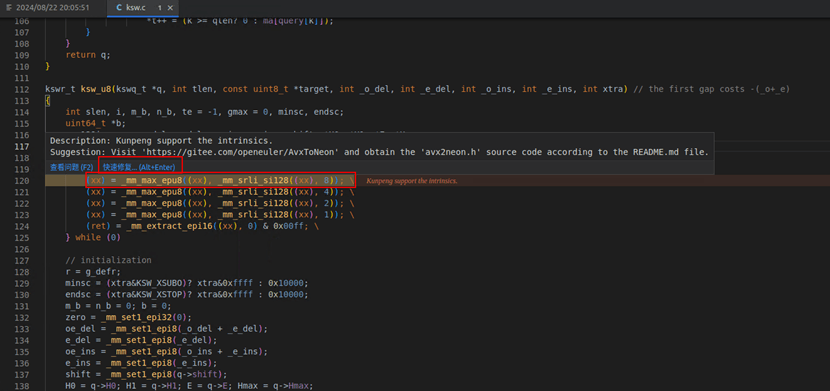Click the 'r = g_defr;' line
Screen dimensions: 830x391
[93, 271]
